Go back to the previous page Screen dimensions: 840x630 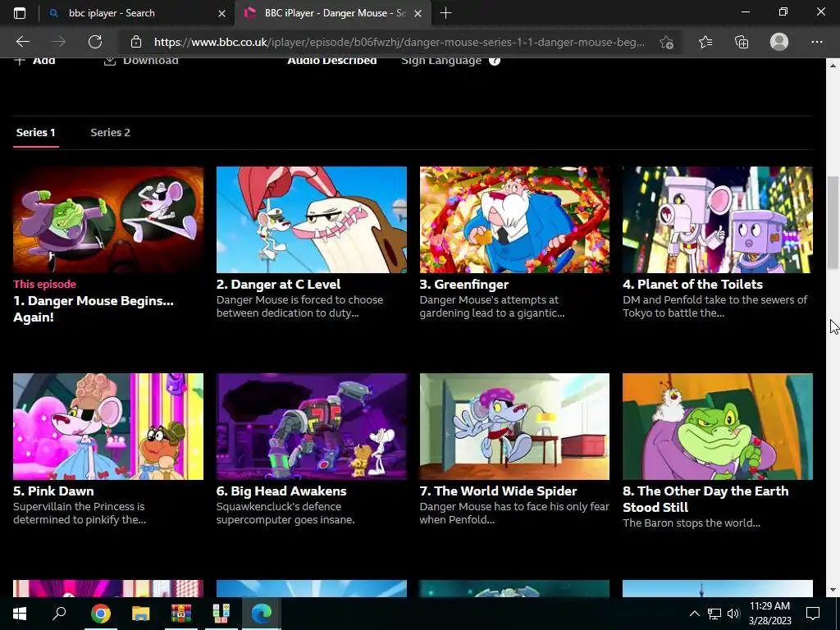pyautogui.click(x=22, y=42)
